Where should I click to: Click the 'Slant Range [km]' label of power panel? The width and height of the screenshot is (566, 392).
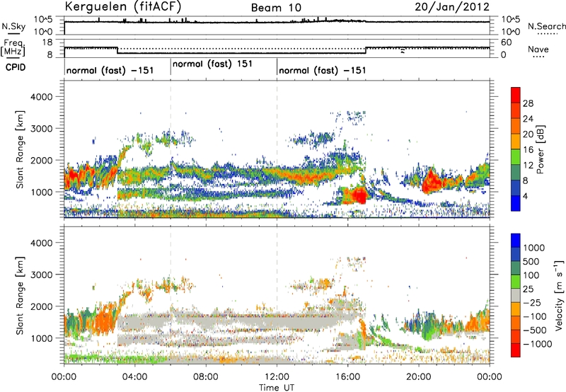click(x=20, y=149)
